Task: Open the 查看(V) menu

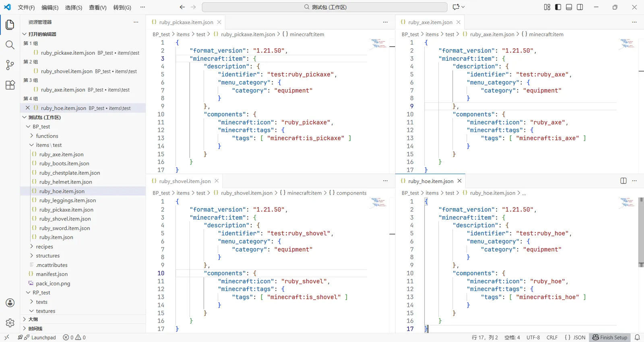Action: (97, 7)
